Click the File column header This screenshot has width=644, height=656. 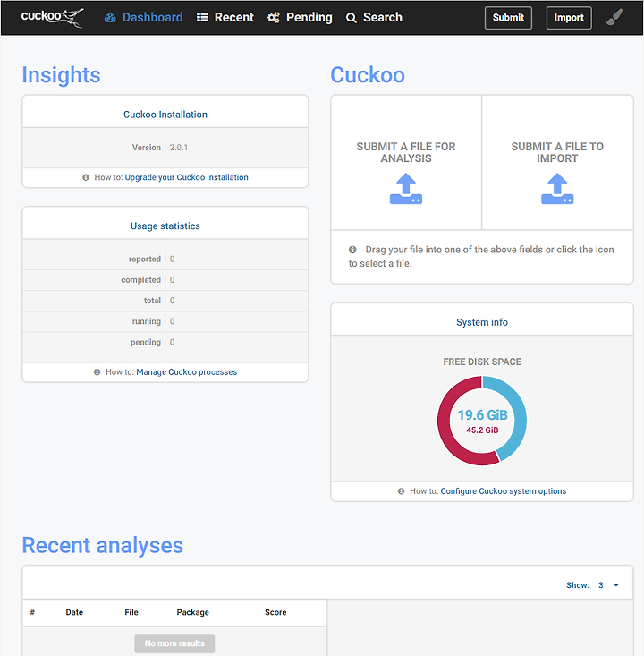click(x=131, y=612)
